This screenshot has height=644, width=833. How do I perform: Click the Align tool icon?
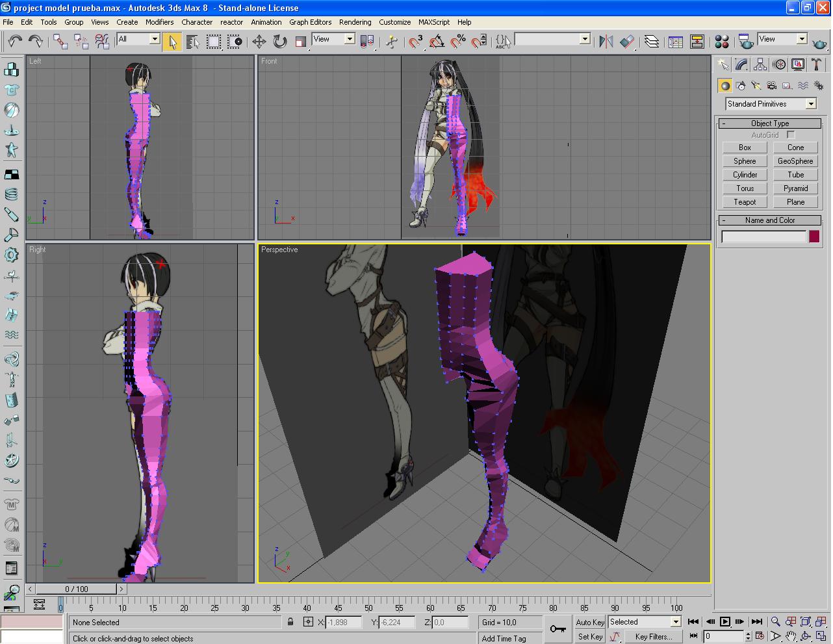pos(627,42)
